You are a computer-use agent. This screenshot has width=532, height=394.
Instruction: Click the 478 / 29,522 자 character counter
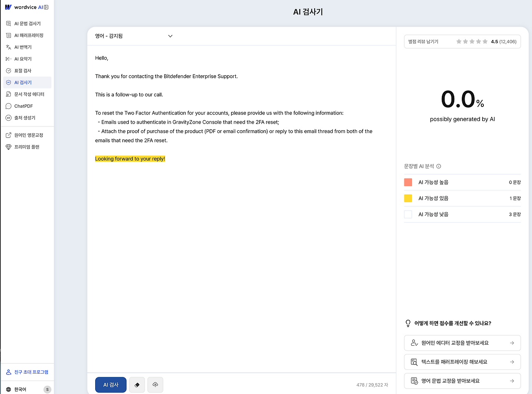pyautogui.click(x=372, y=385)
